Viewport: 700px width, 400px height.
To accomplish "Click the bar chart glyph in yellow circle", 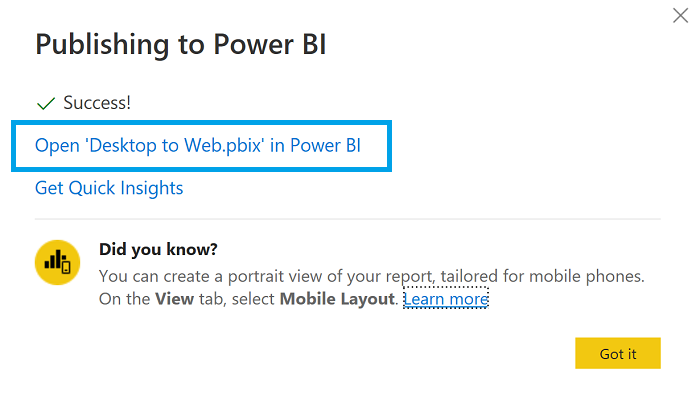I will pyautogui.click(x=54, y=261).
